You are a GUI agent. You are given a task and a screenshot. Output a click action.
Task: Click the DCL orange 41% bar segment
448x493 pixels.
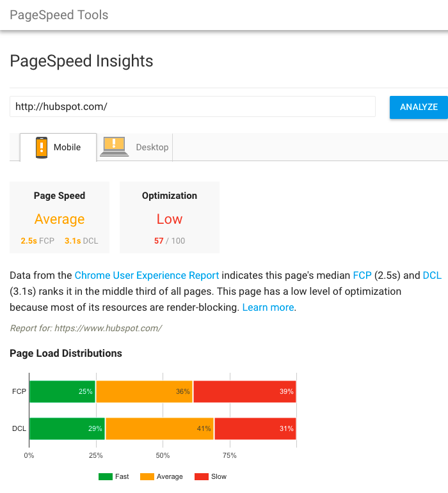tap(160, 428)
